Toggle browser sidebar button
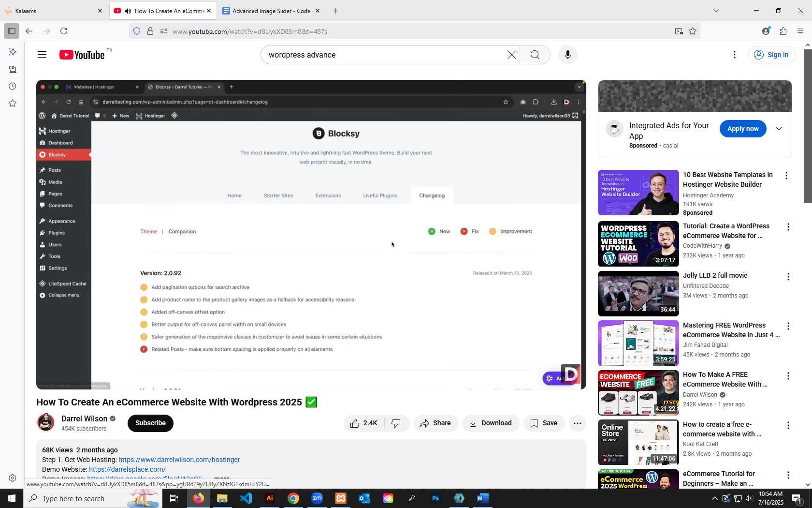 pos(12,31)
